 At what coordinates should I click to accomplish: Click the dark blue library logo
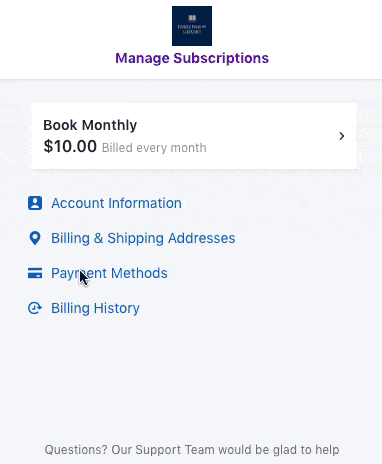tap(192, 26)
